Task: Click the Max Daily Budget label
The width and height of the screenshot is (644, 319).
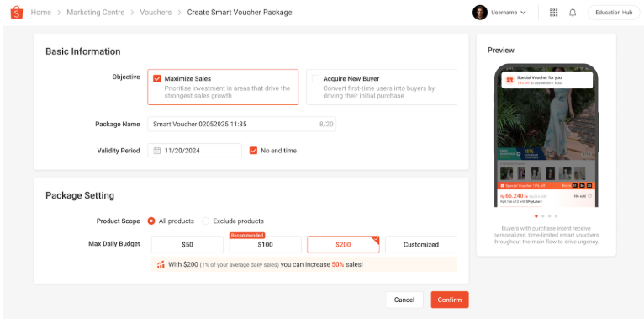Action: 114,244
